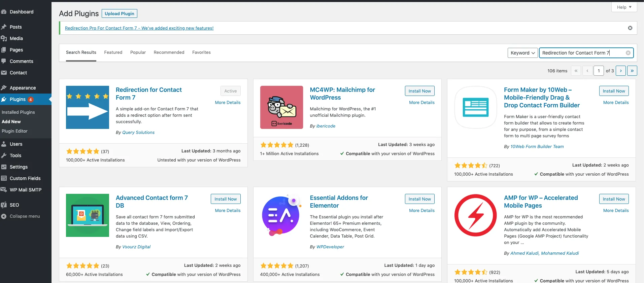644x283 pixels.
Task: Install AMP for WP plugin
Action: (614, 199)
